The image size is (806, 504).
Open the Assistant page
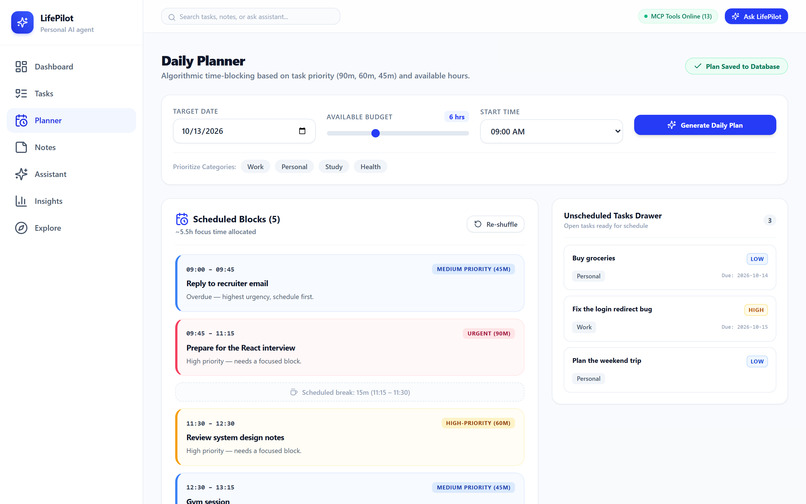tap(71, 174)
